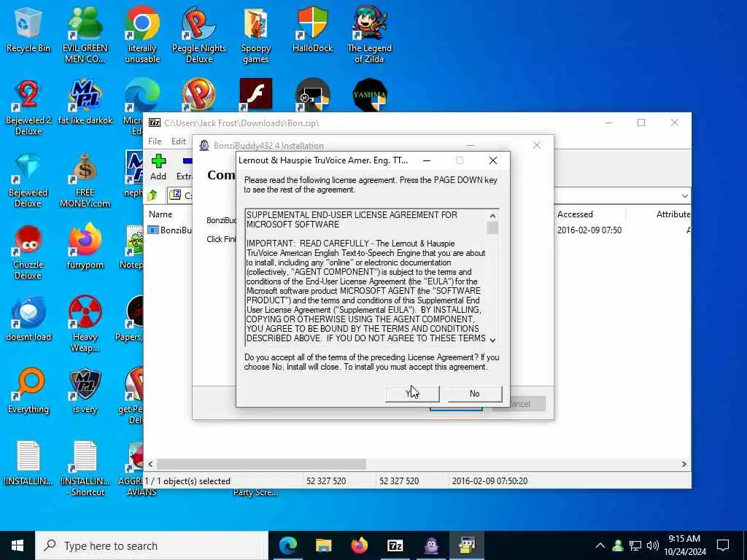Close the Lernout & Hauspie TruVoice dialog
This screenshot has height=560, width=747.
coord(493,160)
